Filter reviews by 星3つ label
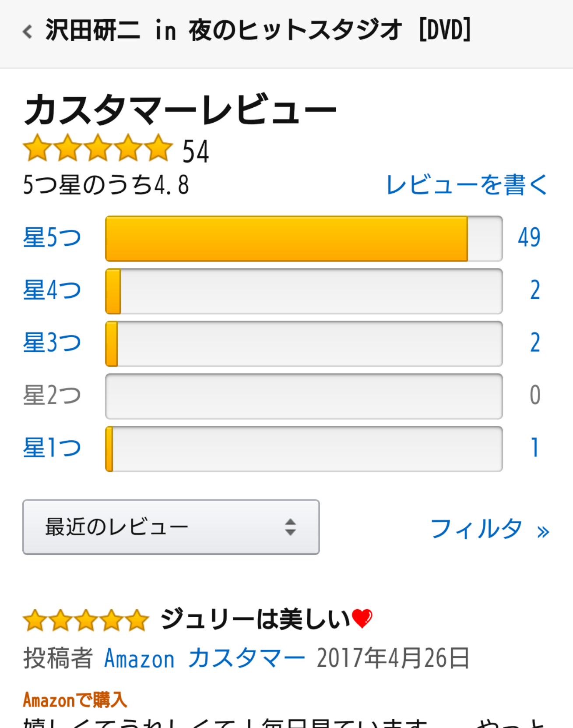573x728 pixels. tap(52, 343)
